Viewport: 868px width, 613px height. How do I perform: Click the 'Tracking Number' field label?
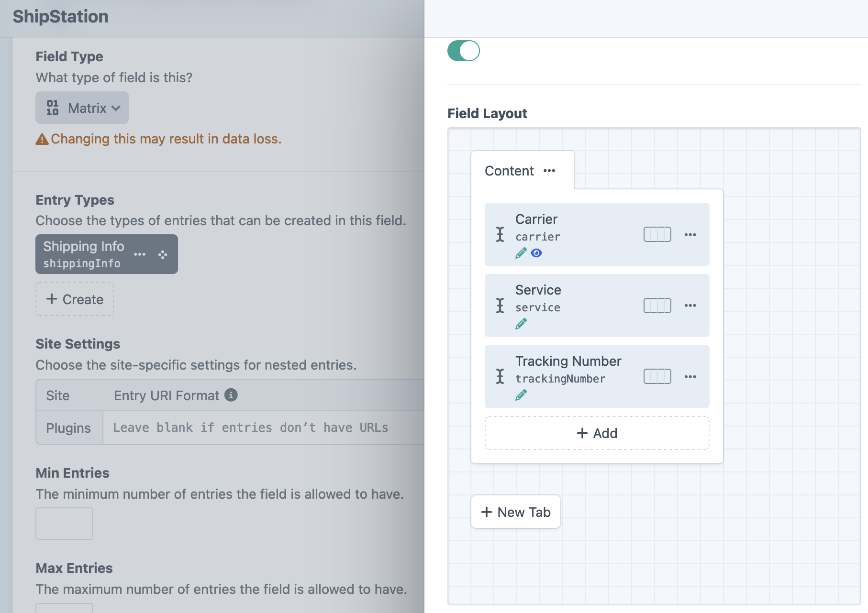(x=568, y=361)
